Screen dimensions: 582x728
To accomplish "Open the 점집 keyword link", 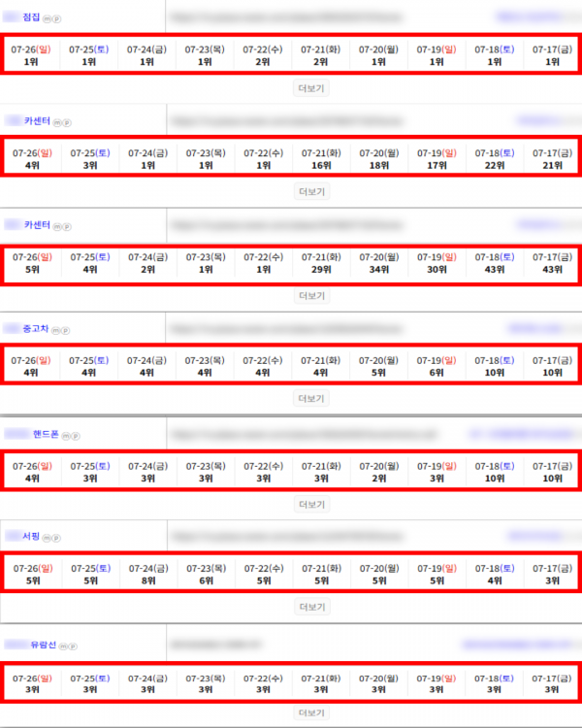I will [x=21, y=17].
